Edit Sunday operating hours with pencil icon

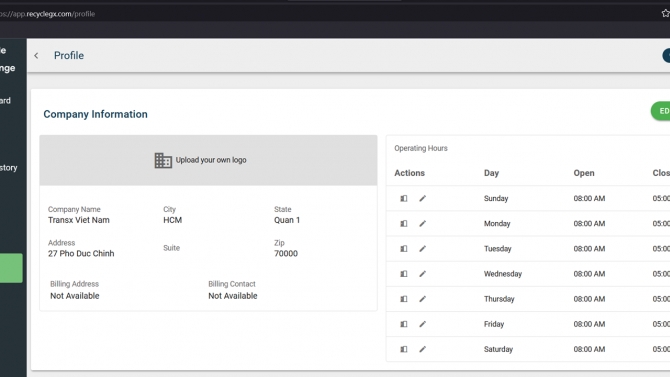[422, 198]
